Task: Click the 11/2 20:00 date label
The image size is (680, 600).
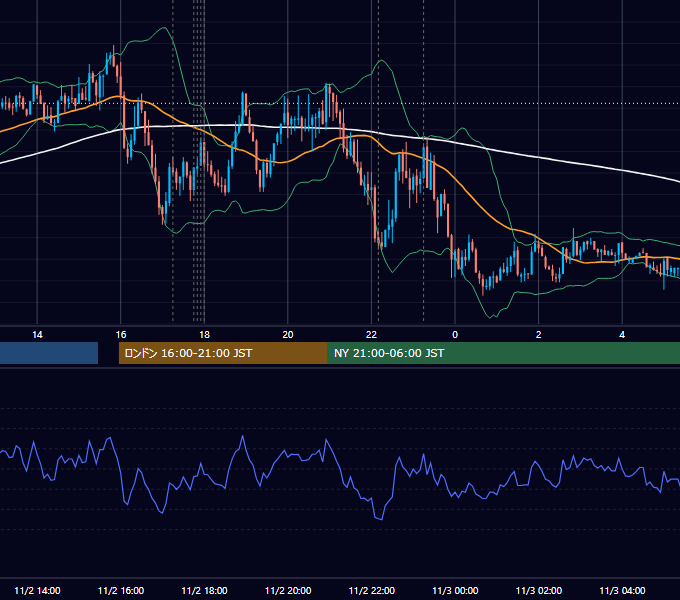Action: (288, 590)
